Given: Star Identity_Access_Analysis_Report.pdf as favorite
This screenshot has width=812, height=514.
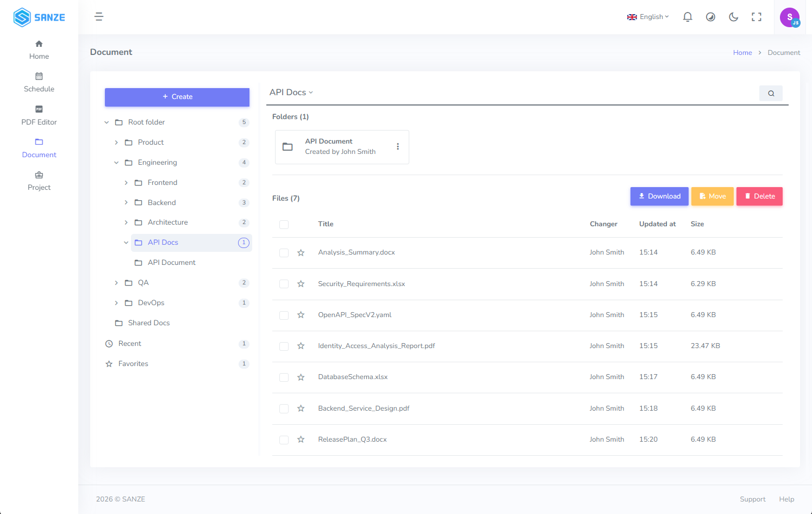Looking at the screenshot, I should pos(301,346).
